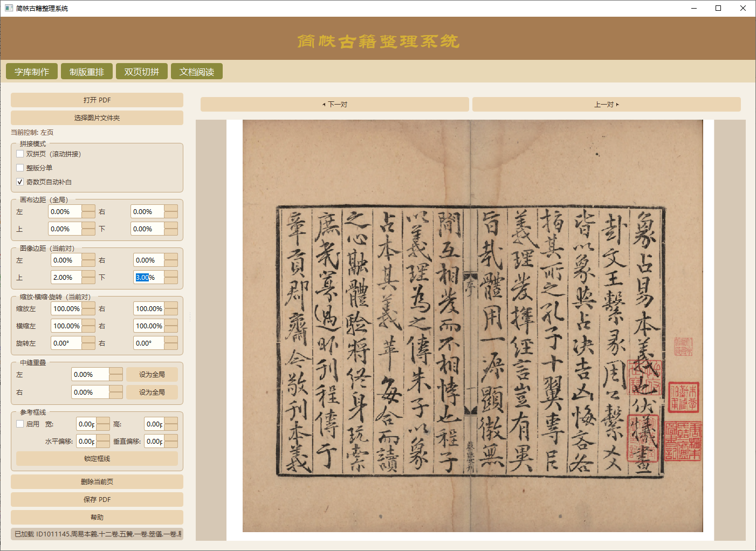Save the document with 保存 PDF

coord(97,500)
